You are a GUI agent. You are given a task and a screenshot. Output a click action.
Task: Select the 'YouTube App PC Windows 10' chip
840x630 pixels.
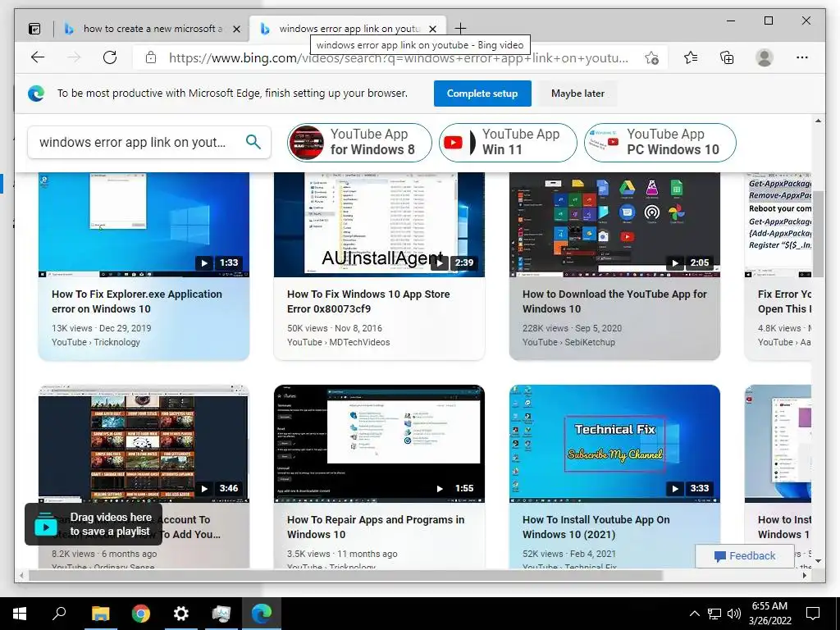click(660, 142)
